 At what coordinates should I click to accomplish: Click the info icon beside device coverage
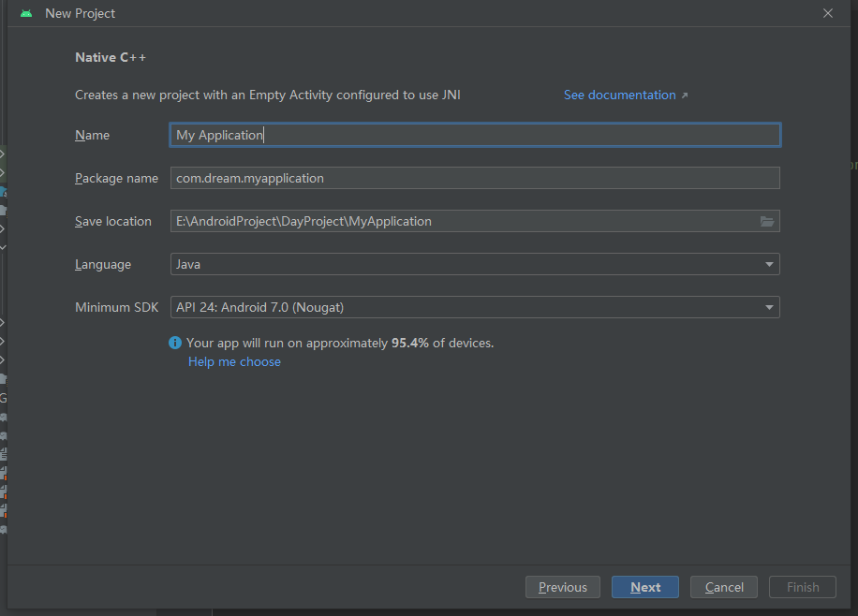pos(175,344)
